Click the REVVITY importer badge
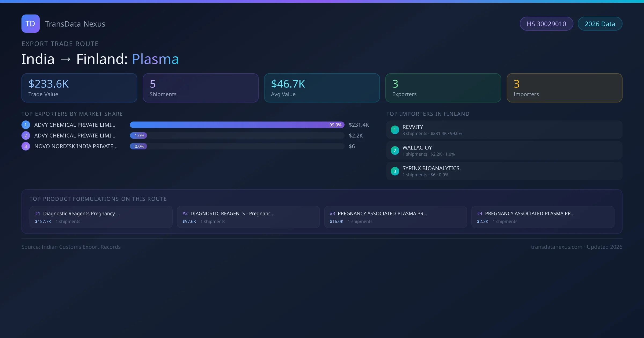Screen dimensions: 644x338 tap(395, 130)
